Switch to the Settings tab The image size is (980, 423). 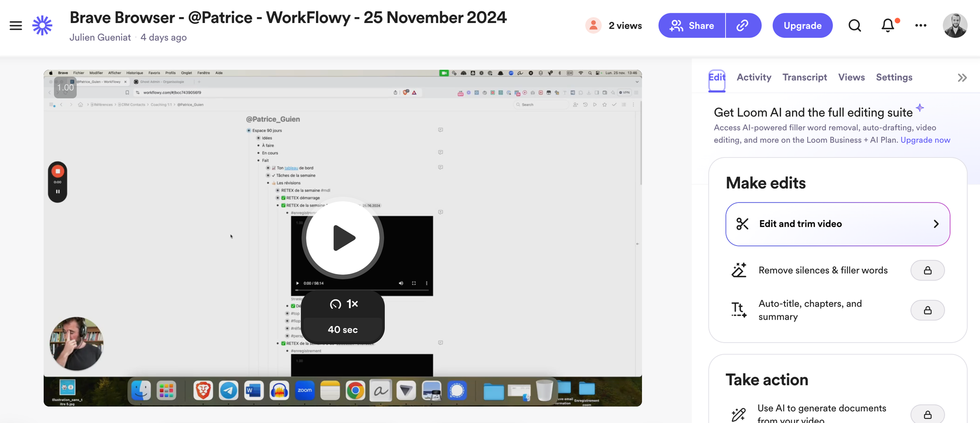pyautogui.click(x=894, y=77)
